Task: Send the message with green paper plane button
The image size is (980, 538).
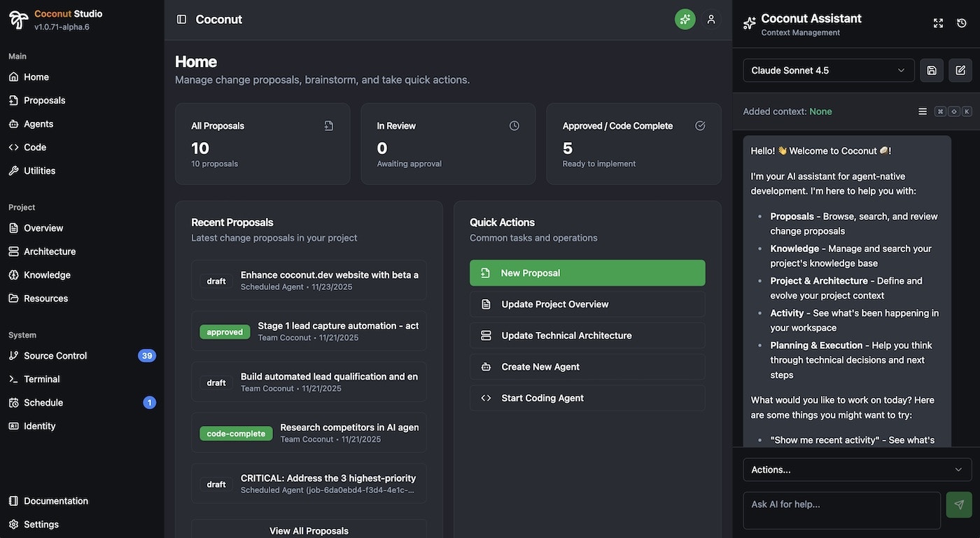Action: (x=959, y=504)
